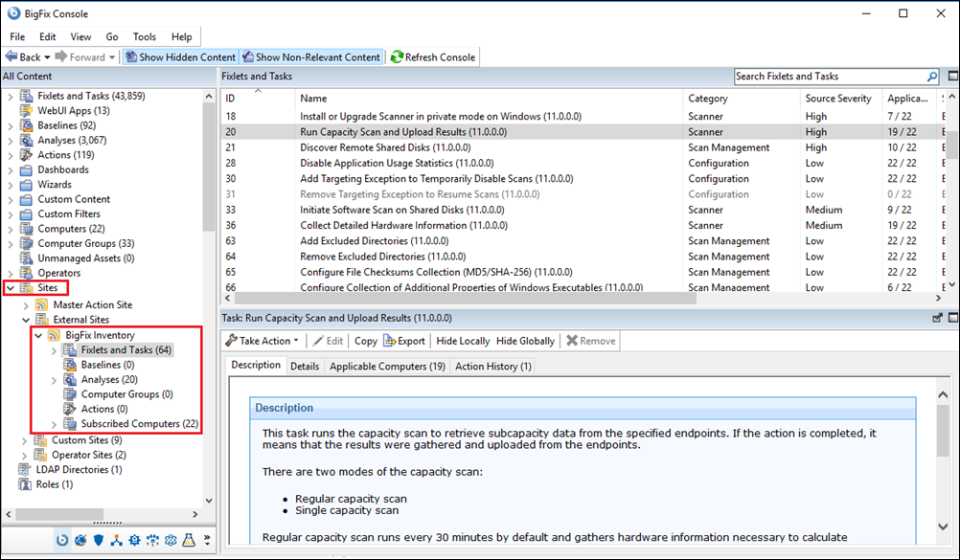Click the search magnifier icon
This screenshot has height=560, width=960.
coord(932,77)
